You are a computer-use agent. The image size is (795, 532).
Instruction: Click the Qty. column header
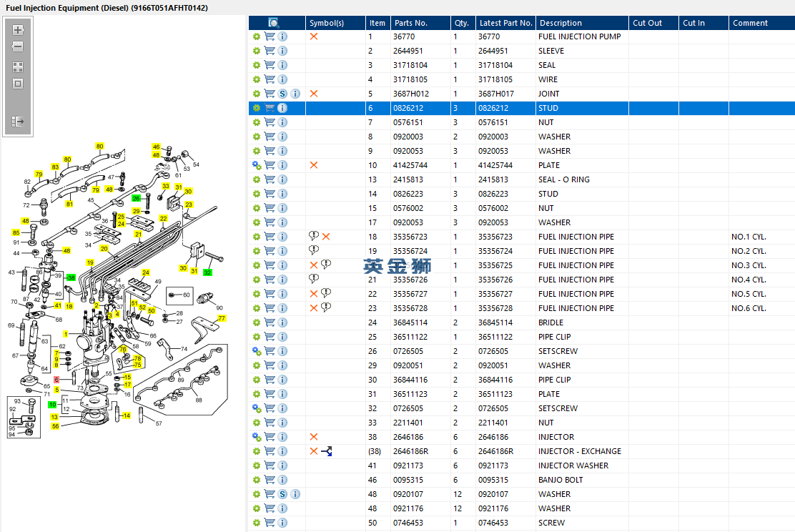[x=463, y=23]
